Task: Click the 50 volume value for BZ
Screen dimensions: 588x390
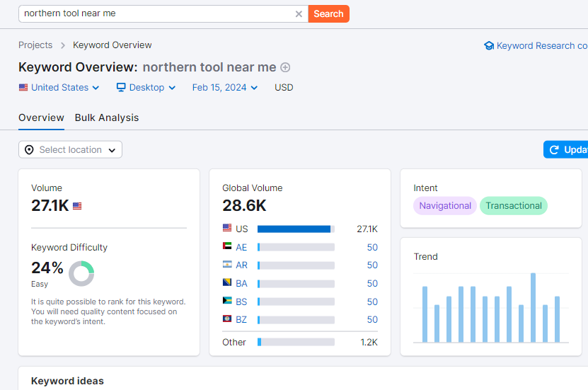Action: click(x=372, y=319)
